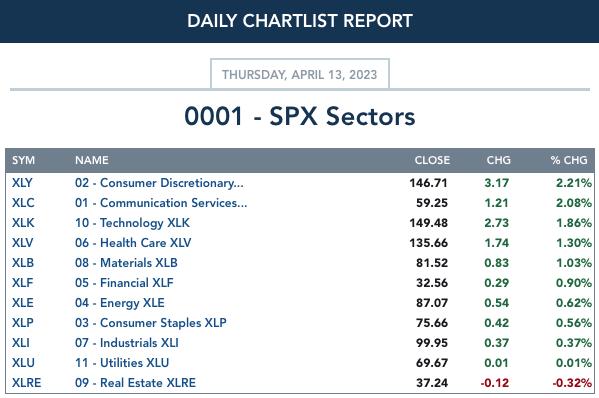Open 02 - Consumer Discretionary chart
The width and height of the screenshot is (599, 398).
[159, 183]
